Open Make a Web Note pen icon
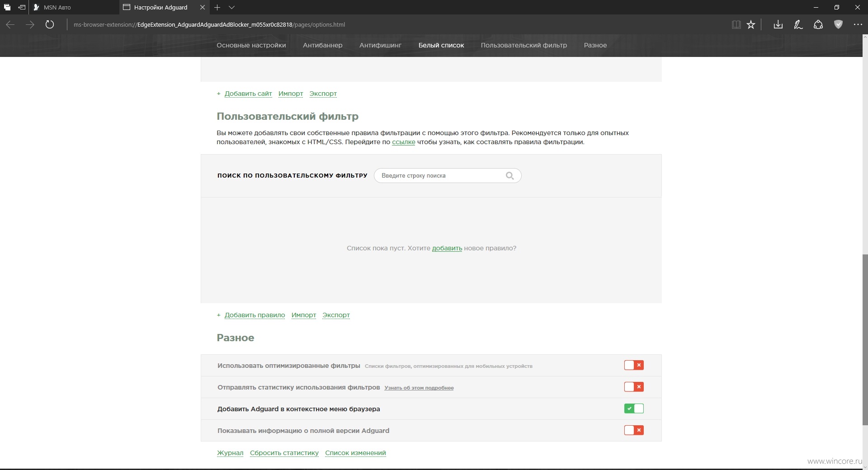This screenshot has width=868, height=470. [x=798, y=25]
